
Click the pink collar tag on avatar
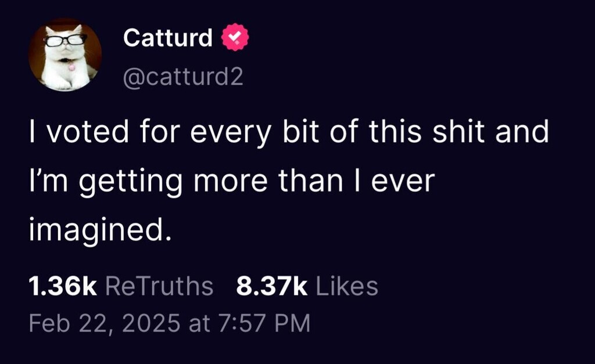[x=71, y=67]
